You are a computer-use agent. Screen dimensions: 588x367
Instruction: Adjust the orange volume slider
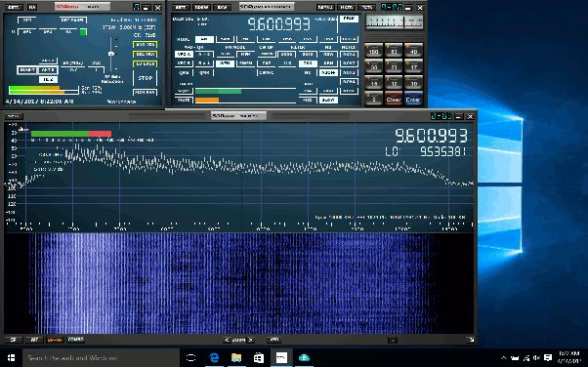point(245,101)
